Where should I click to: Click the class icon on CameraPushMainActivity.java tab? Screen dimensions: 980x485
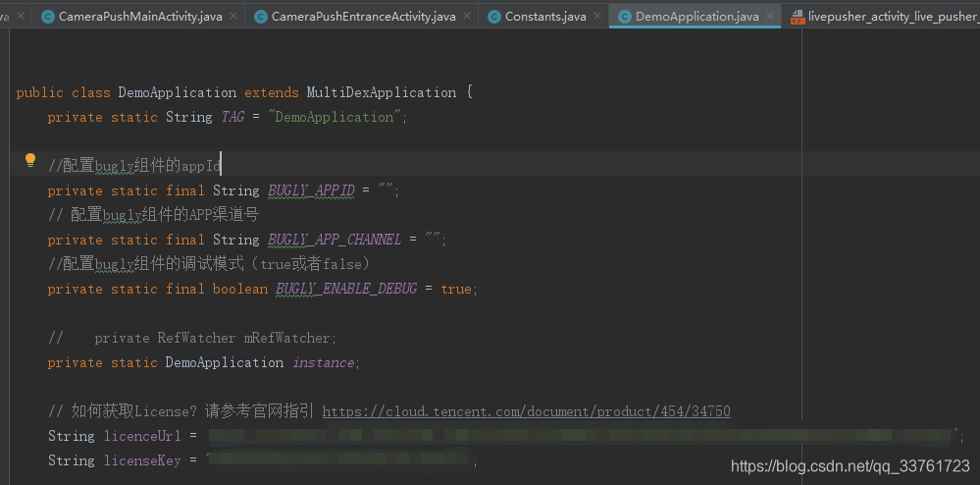(x=47, y=17)
